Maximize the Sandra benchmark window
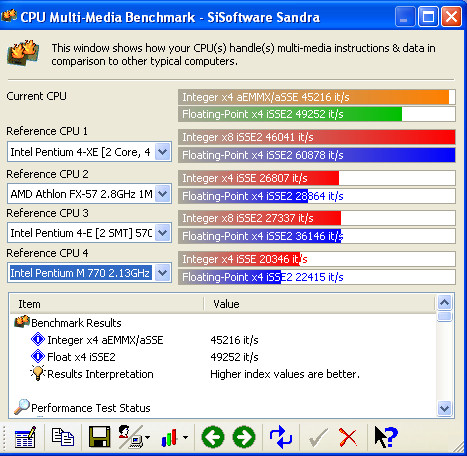Viewport: 467px width, 456px height. 428,17
